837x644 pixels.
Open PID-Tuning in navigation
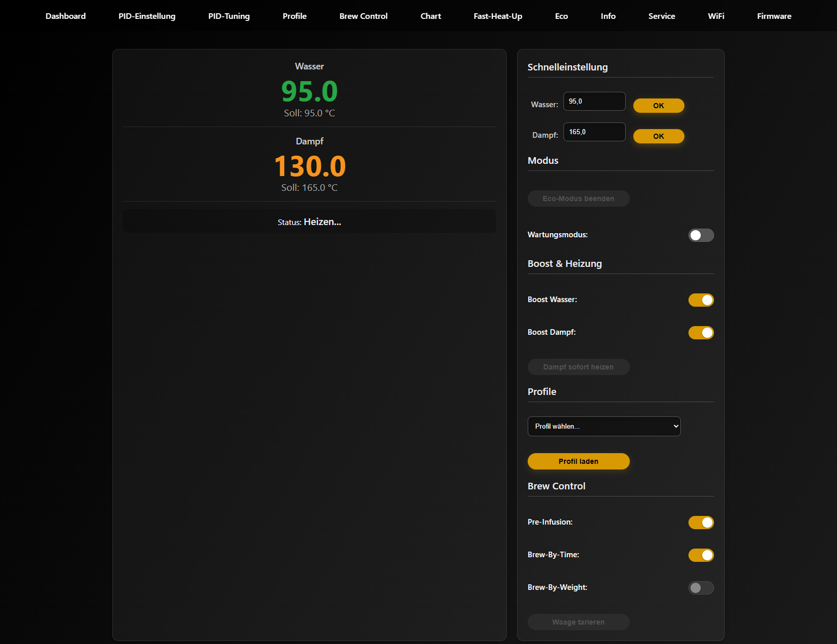pyautogui.click(x=229, y=16)
